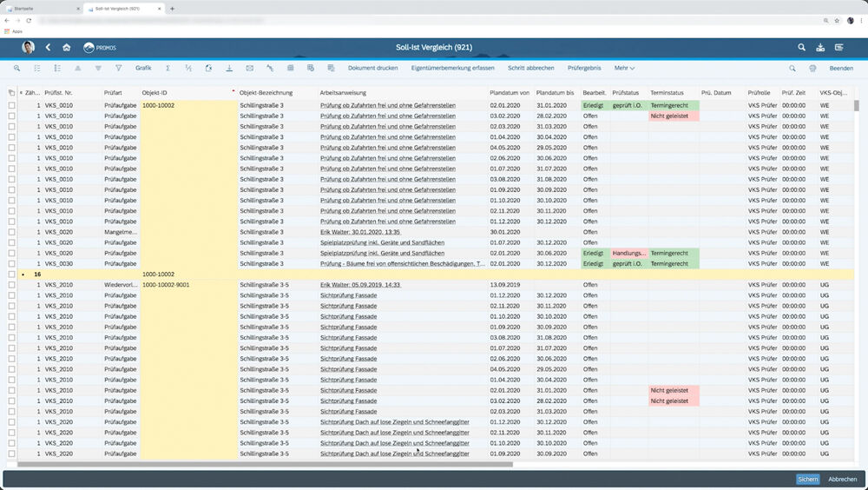Expand the Mehr dropdown menu
Screen dimensions: 868x490
(624, 68)
